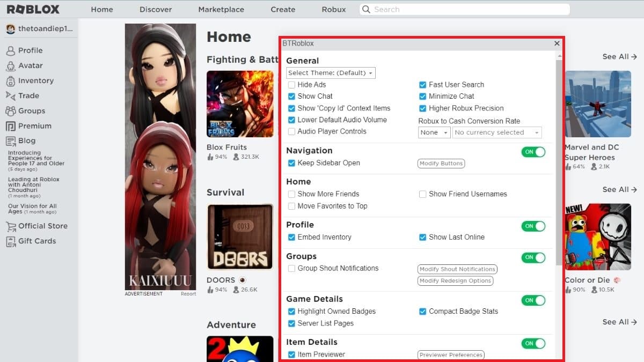
Task: Enable the Hide Ads checkbox
Action: tap(291, 85)
